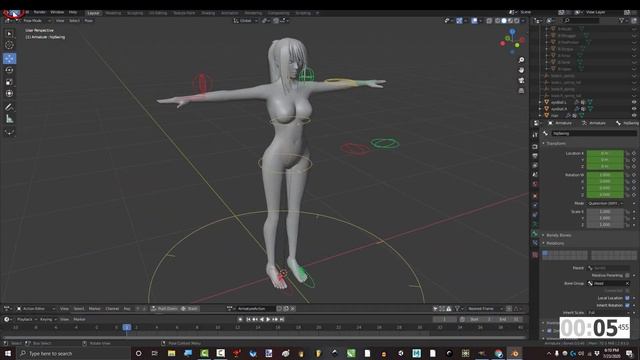Open the Keying popover in timeline
This screenshot has width=640, height=360.
point(48,319)
